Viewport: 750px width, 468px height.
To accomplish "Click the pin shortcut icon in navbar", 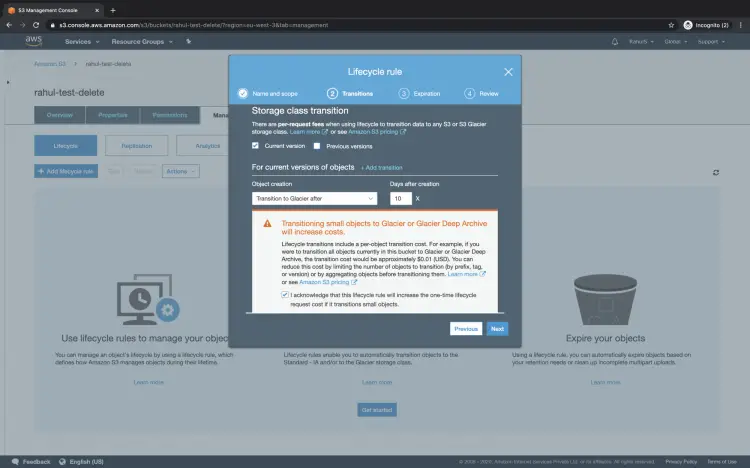I will click(188, 42).
